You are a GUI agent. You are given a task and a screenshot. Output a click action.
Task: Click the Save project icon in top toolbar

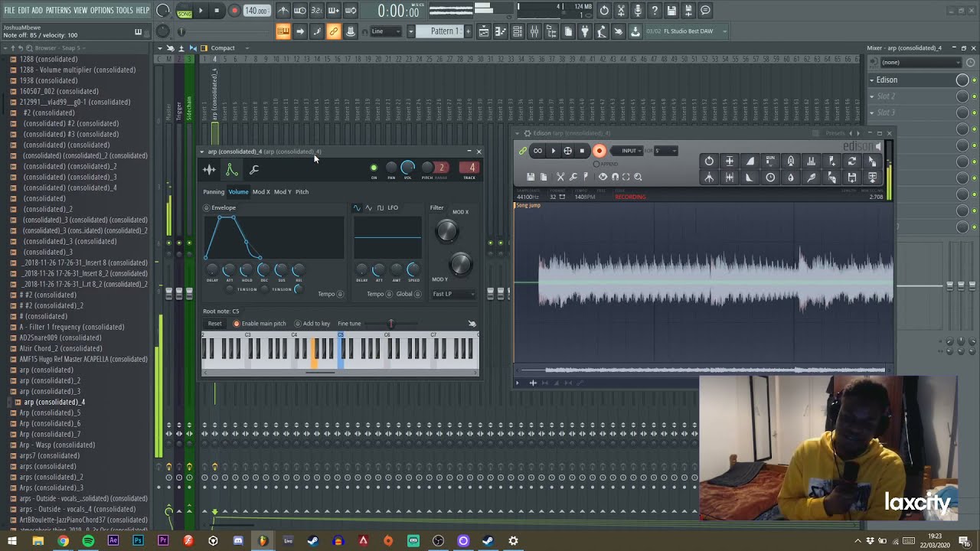click(671, 11)
